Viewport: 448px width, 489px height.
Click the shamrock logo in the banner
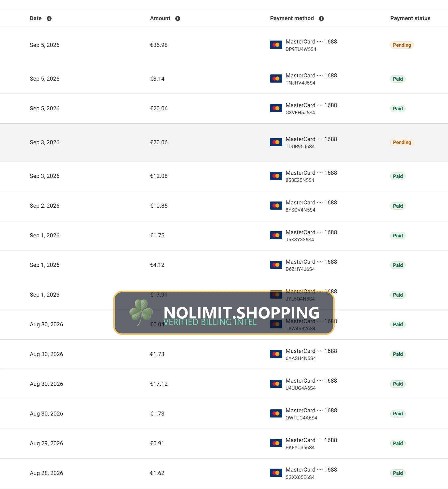coord(141,312)
